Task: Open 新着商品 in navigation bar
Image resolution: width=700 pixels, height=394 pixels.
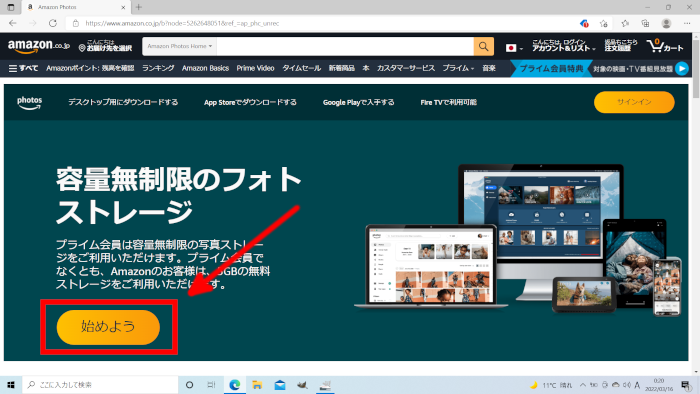Action: pos(342,68)
